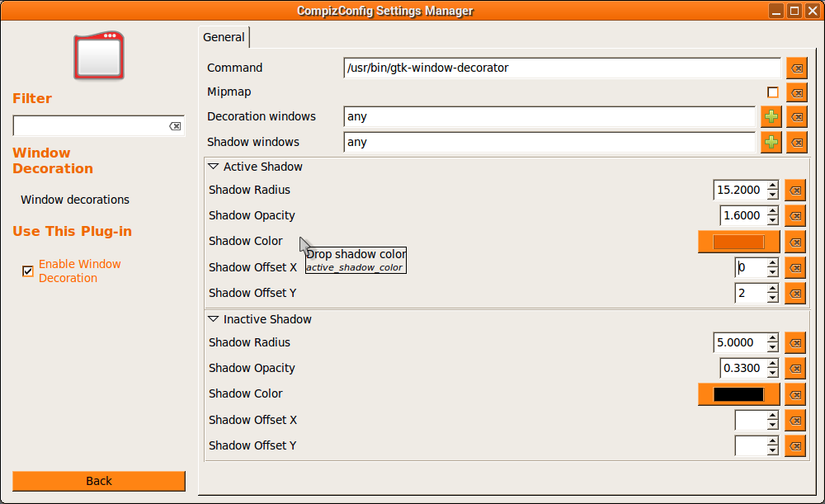Reset Inactive Shadow Color to default
Screen dimensions: 825x504
click(795, 394)
